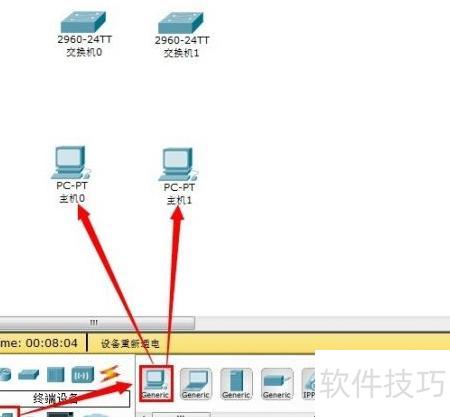This screenshot has width=450, height=417.
Task: Click the simulation time 00:08:04 display
Action: tap(51, 343)
